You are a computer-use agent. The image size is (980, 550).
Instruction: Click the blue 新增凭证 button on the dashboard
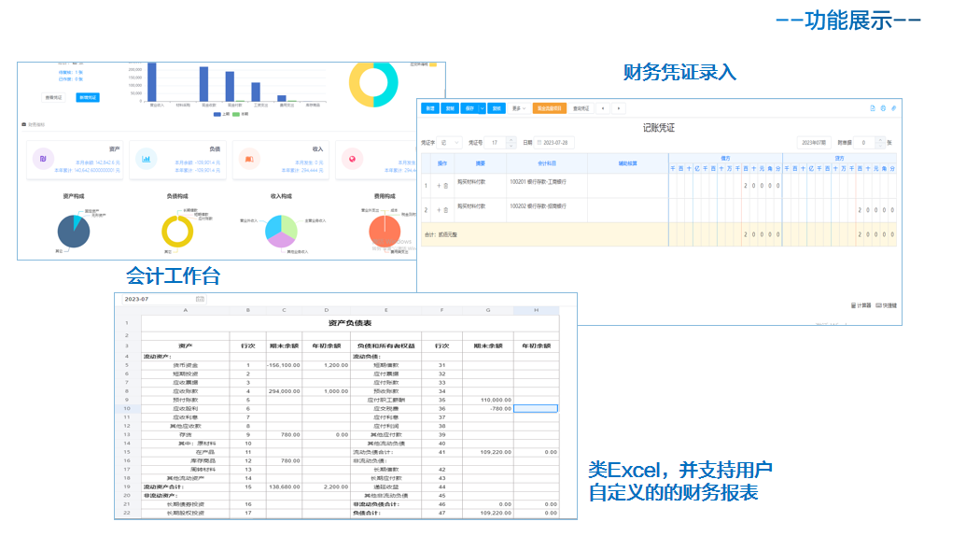coord(88,97)
